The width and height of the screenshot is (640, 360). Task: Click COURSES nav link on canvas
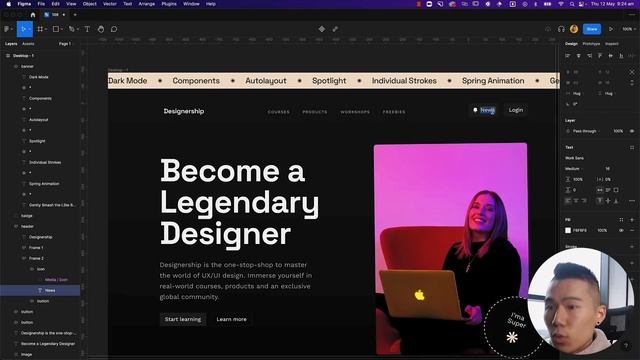point(279,112)
